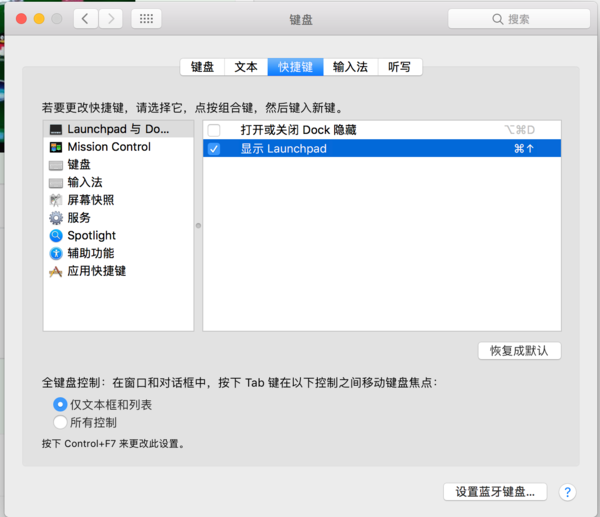The width and height of the screenshot is (600, 517).
Task: Uncheck the 显示 Launchpad checkbox
Action: pos(214,148)
